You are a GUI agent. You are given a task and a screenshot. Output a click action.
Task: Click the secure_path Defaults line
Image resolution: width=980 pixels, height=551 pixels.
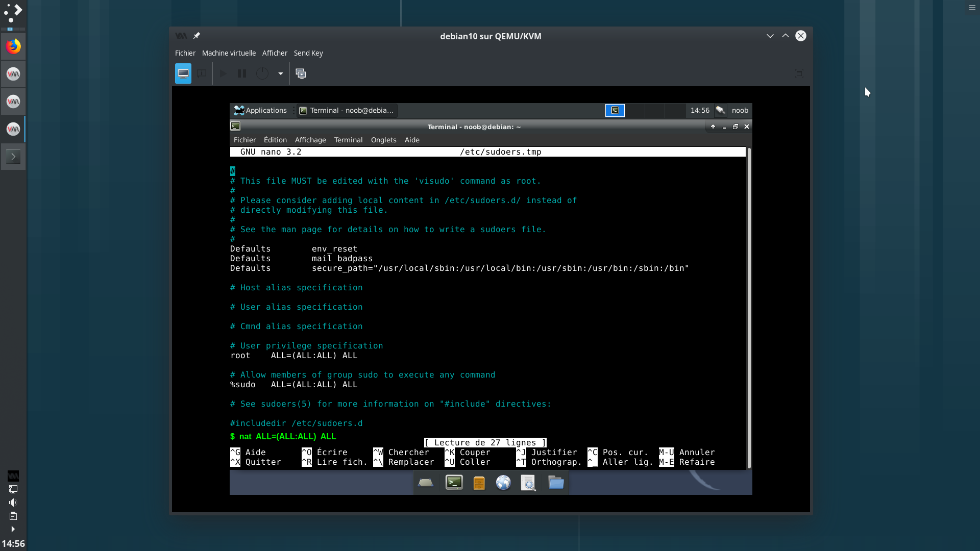(459, 268)
